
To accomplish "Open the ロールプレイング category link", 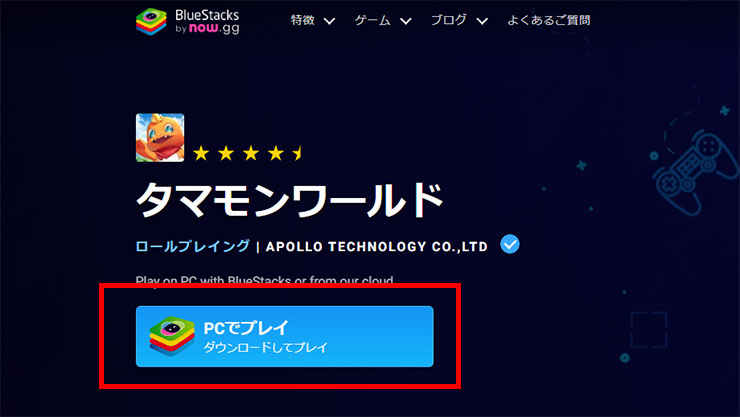I will pos(193,246).
